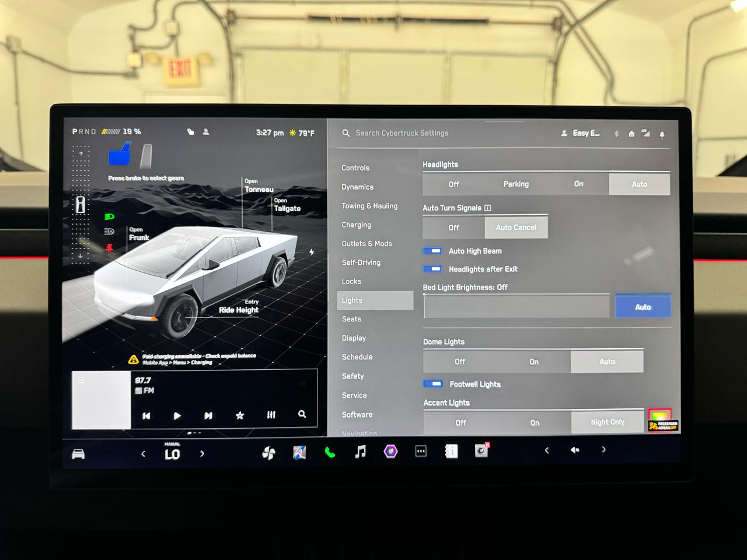Tap the Bluetooth status icon
747x560 pixels.
(x=616, y=134)
